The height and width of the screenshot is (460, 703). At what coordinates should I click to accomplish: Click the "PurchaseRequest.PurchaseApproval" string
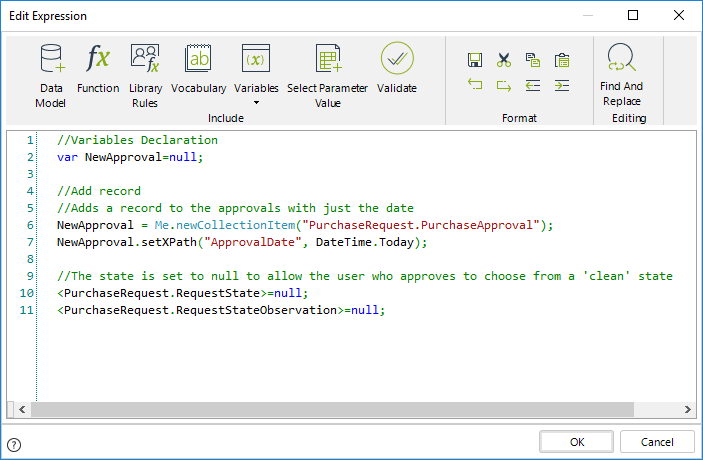[421, 225]
